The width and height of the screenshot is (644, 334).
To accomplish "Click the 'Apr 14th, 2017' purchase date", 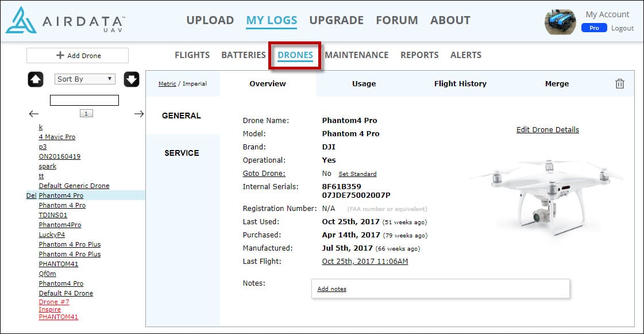I will click(351, 235).
